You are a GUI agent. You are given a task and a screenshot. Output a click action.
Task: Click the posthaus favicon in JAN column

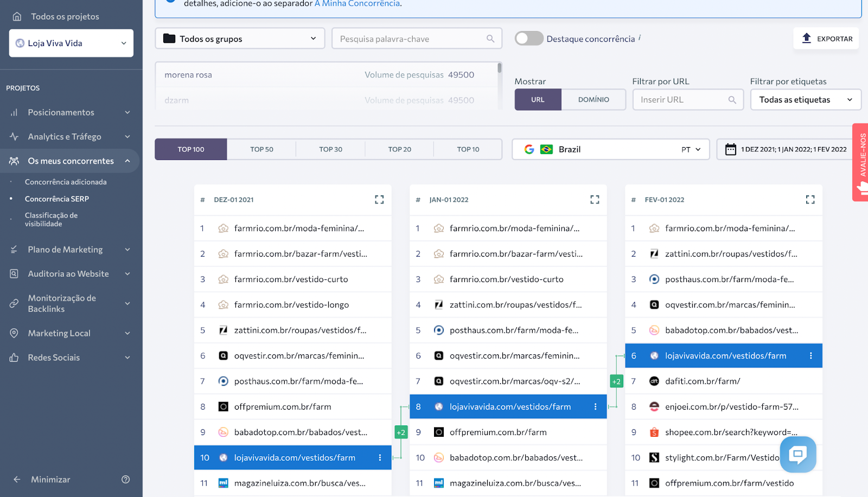[439, 330]
